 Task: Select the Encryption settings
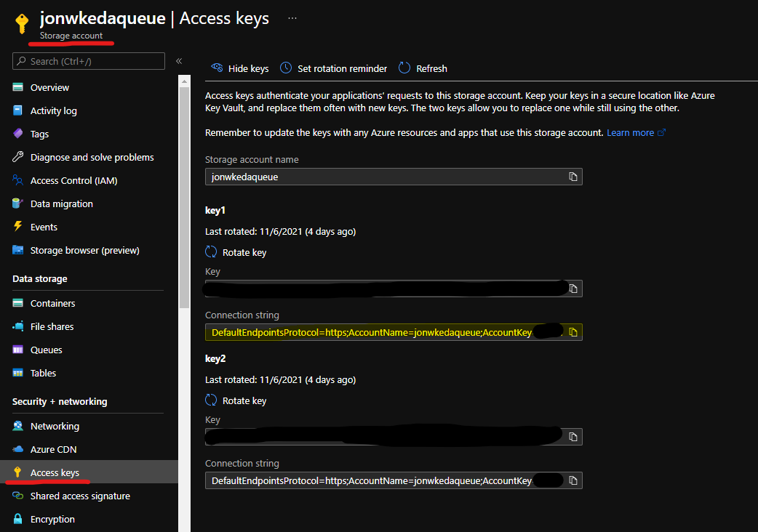point(50,518)
